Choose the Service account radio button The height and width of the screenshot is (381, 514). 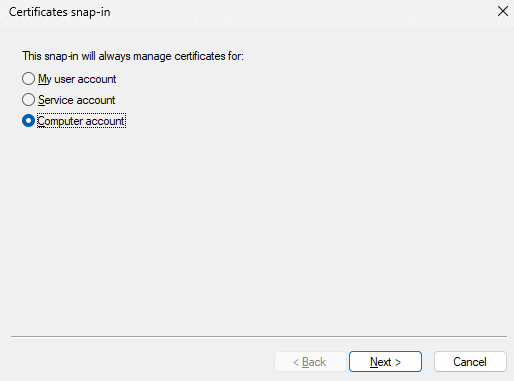(x=28, y=100)
